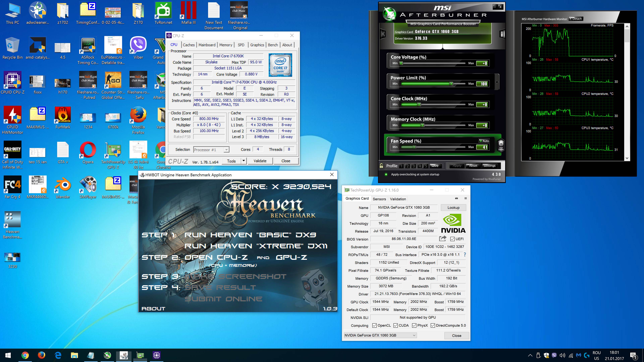
Task: Toggle the OpenCL checkbox in GPU-Z
Action: (374, 325)
